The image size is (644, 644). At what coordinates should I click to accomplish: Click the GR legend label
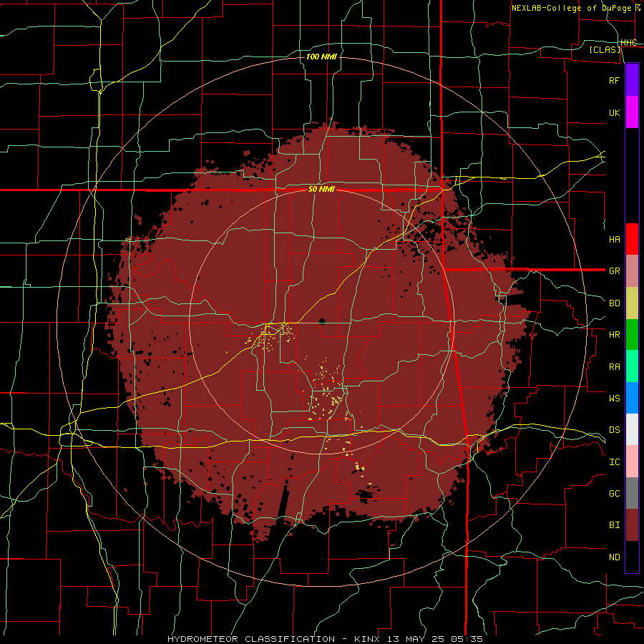coord(615,271)
